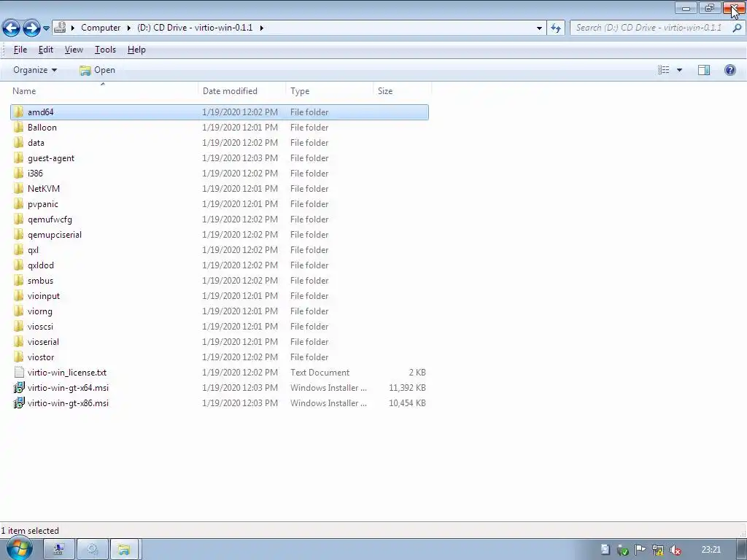The height and width of the screenshot is (560, 747).
Task: Select the qemupciserial folder icon
Action: point(18,234)
